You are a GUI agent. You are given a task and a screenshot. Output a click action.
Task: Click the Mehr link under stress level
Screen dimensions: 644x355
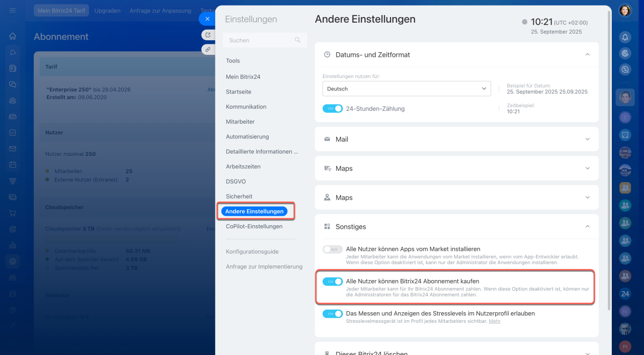pyautogui.click(x=495, y=321)
